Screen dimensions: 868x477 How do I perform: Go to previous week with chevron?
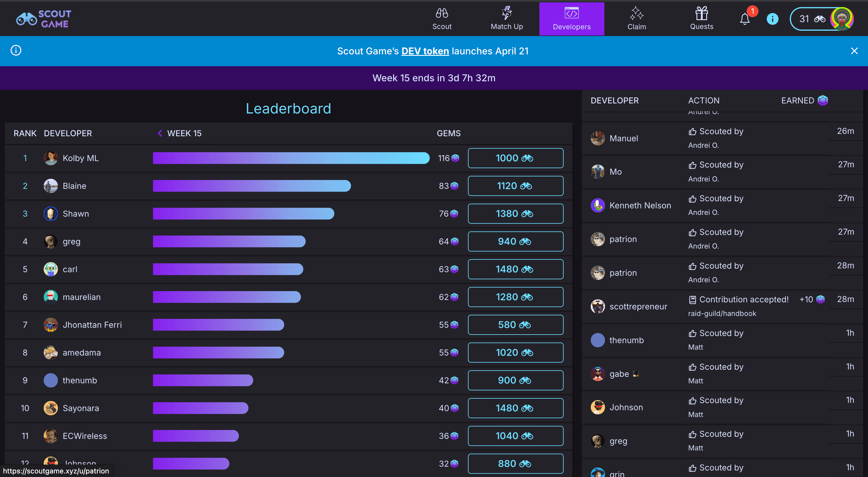tap(160, 133)
